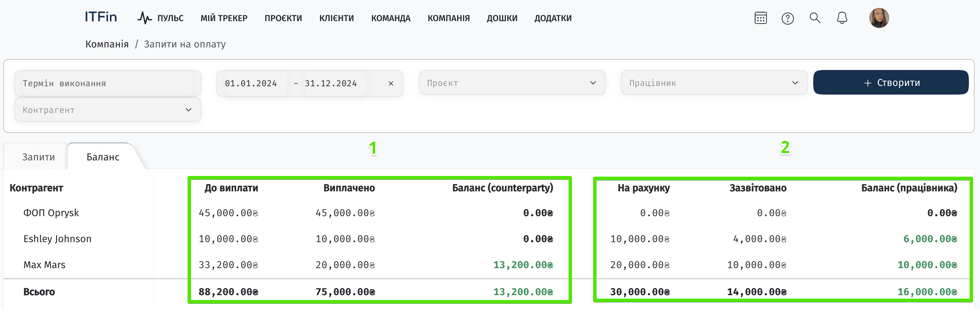
Task: Click total Зазвітовано 14,000.00₴
Action: (757, 292)
